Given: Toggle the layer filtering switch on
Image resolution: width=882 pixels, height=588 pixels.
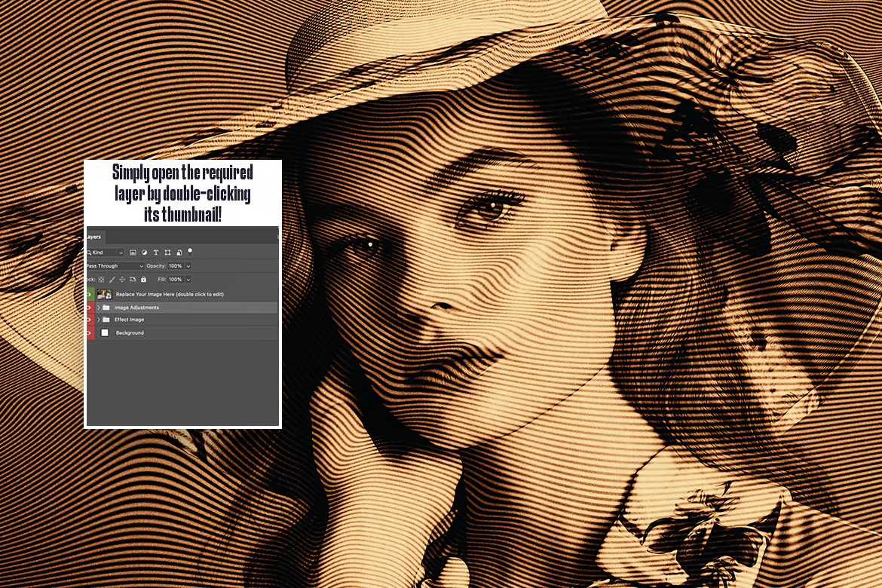Looking at the screenshot, I should click(x=190, y=251).
